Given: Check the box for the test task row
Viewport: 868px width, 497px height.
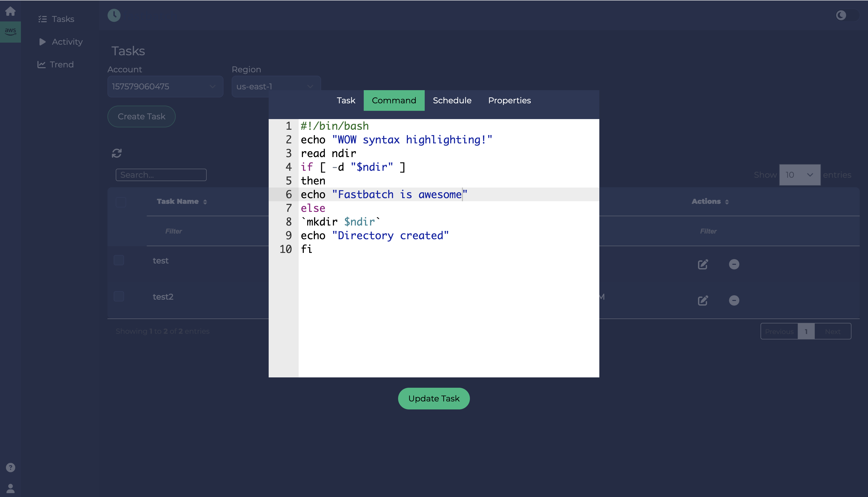Looking at the screenshot, I should [x=119, y=260].
